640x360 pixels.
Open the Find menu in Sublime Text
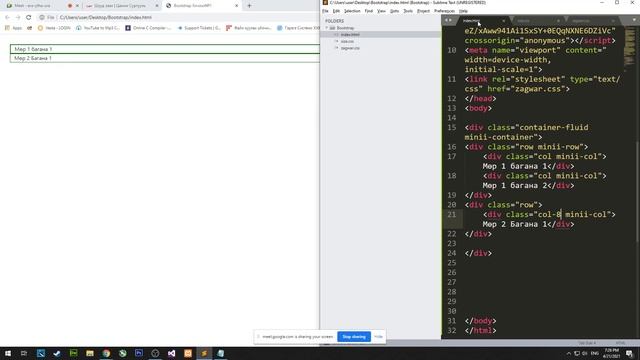pos(369,11)
